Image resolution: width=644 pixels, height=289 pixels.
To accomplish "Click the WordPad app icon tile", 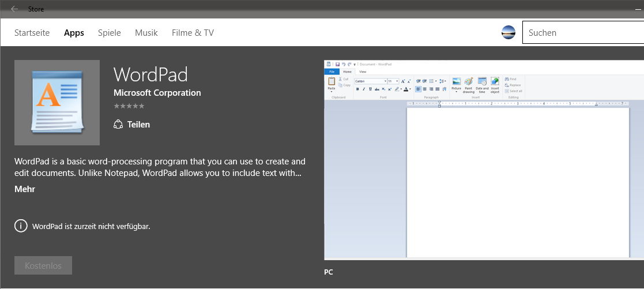I will pos(57,103).
